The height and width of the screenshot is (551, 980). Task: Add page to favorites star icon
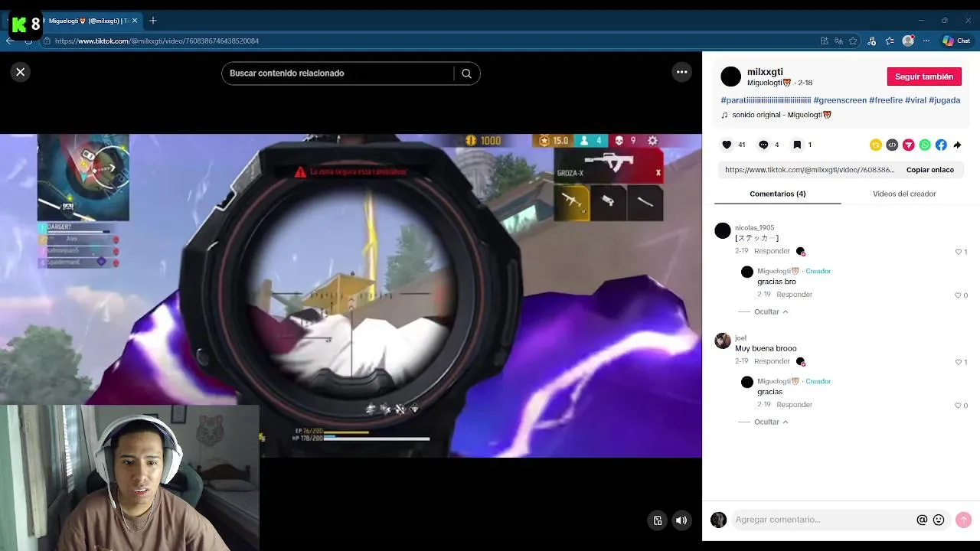click(852, 41)
